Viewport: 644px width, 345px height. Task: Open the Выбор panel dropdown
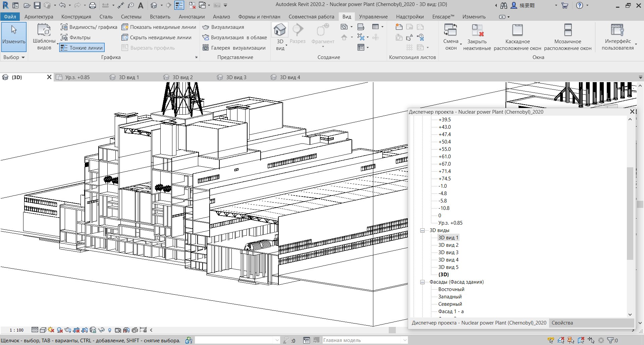[x=14, y=57]
